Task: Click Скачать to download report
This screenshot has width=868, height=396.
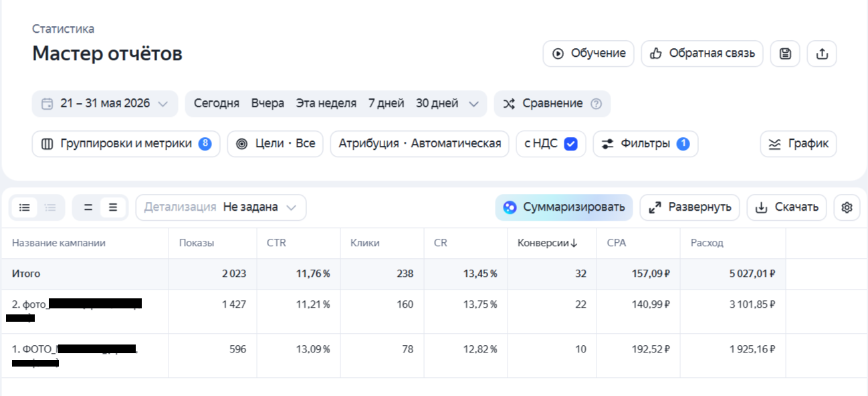Action: [786, 207]
